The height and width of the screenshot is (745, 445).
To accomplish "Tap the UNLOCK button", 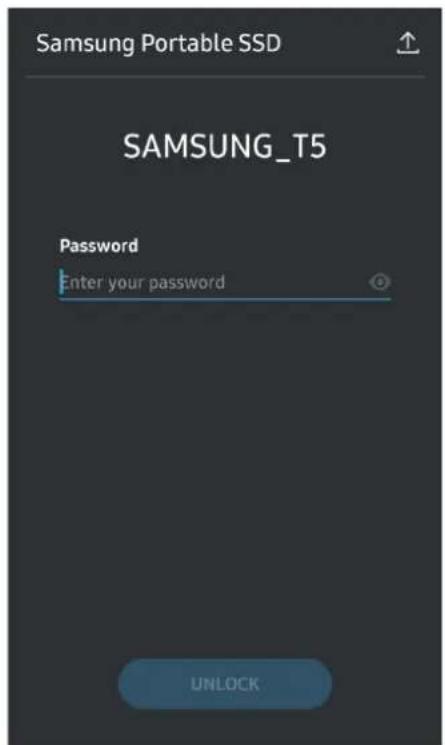I will click(225, 684).
